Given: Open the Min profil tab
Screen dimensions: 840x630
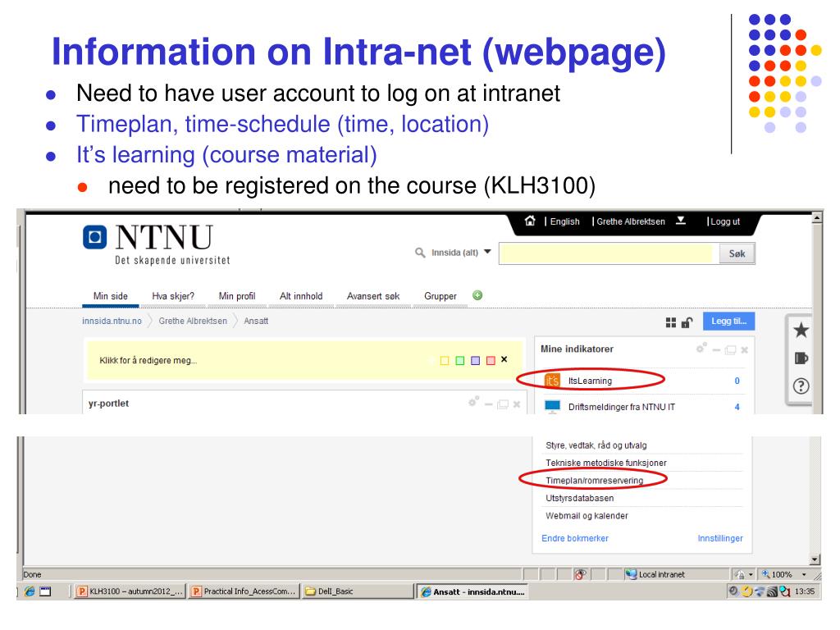Looking at the screenshot, I should coord(237,296).
